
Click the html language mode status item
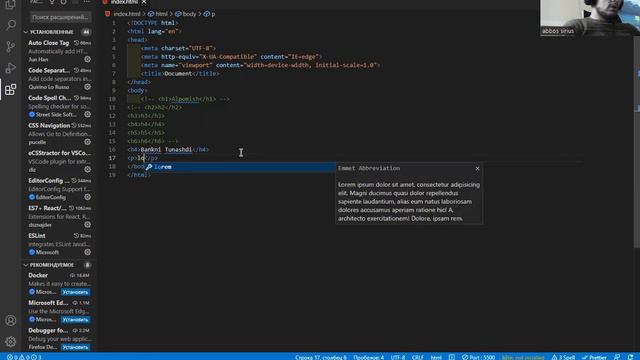(x=436, y=357)
